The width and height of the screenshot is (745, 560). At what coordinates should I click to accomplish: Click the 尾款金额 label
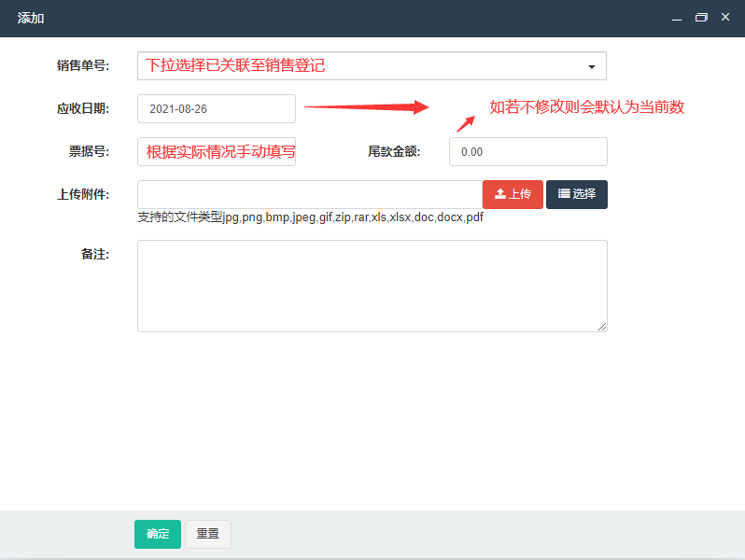point(394,151)
